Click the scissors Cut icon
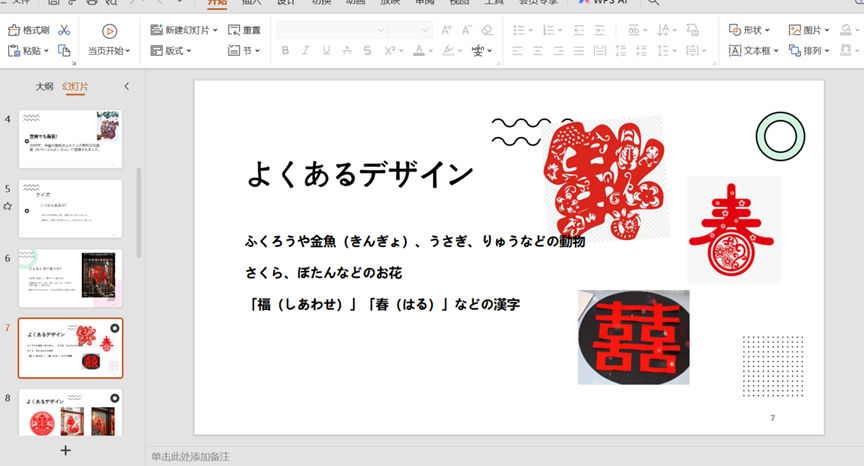The width and height of the screenshot is (864, 466). (64, 30)
